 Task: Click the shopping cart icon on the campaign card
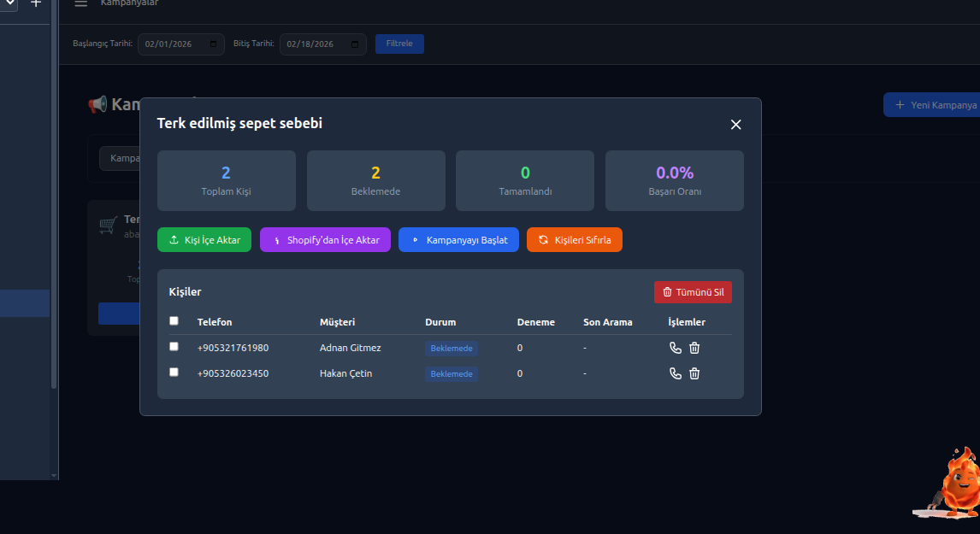coord(108,225)
